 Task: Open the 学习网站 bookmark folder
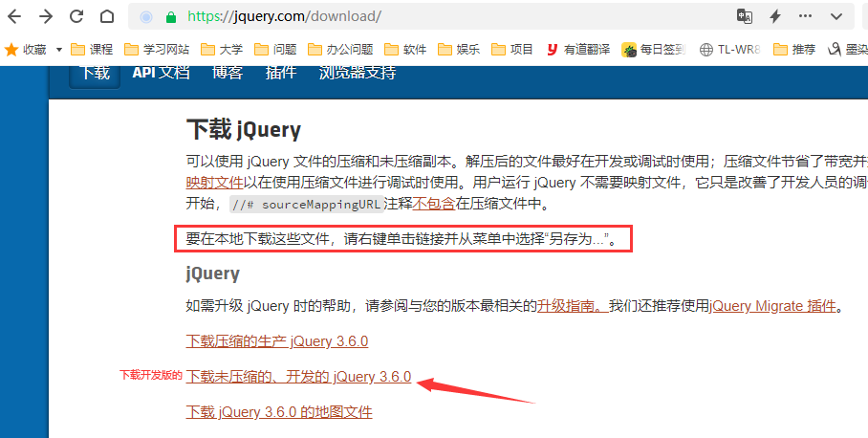(x=157, y=50)
